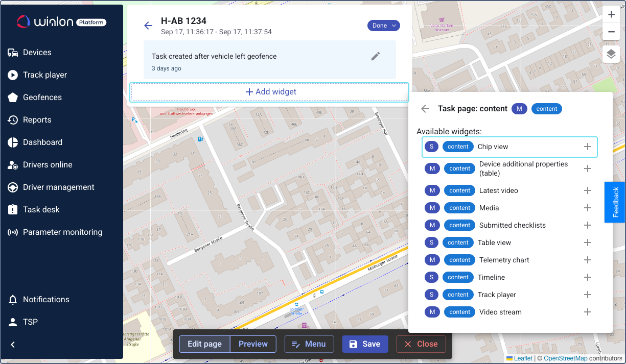This screenshot has height=364, width=626.
Task: Go back from Task page content panel
Action: (x=425, y=109)
